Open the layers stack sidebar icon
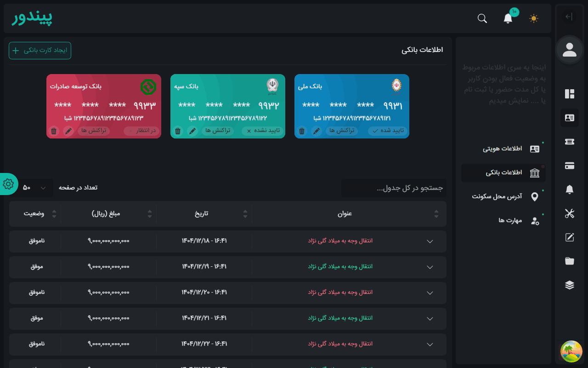The height and width of the screenshot is (368, 588). (570, 285)
